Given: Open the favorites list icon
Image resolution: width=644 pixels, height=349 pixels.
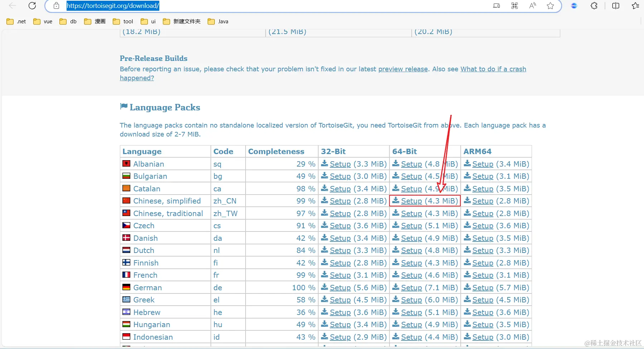Looking at the screenshot, I should coord(635,6).
